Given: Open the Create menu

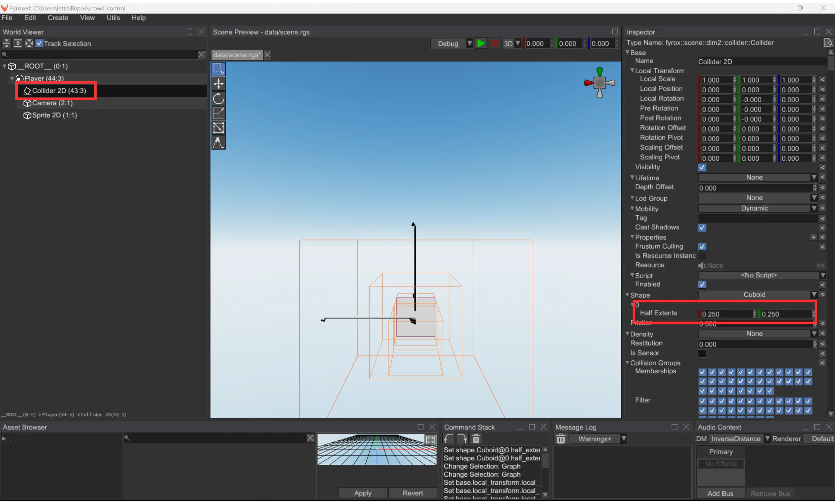Looking at the screenshot, I should pos(58,18).
